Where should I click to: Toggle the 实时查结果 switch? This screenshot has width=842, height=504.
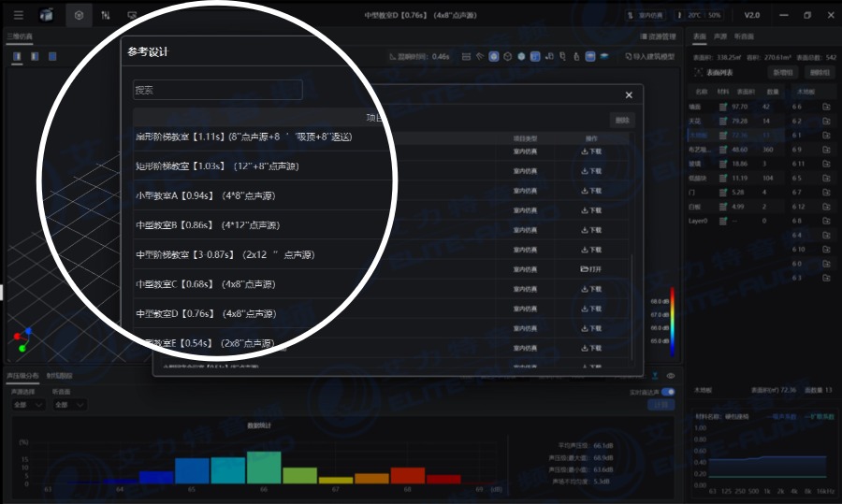click(668, 392)
